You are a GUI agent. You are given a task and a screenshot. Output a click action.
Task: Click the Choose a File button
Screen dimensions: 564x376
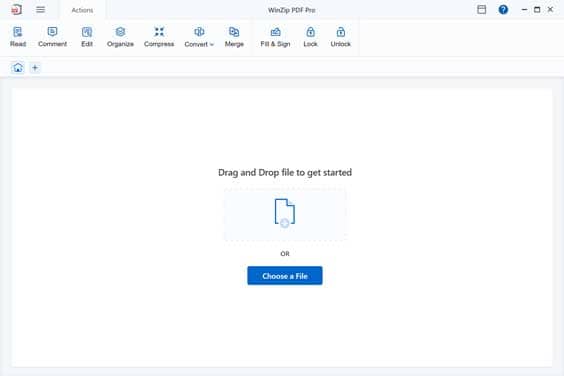point(285,276)
